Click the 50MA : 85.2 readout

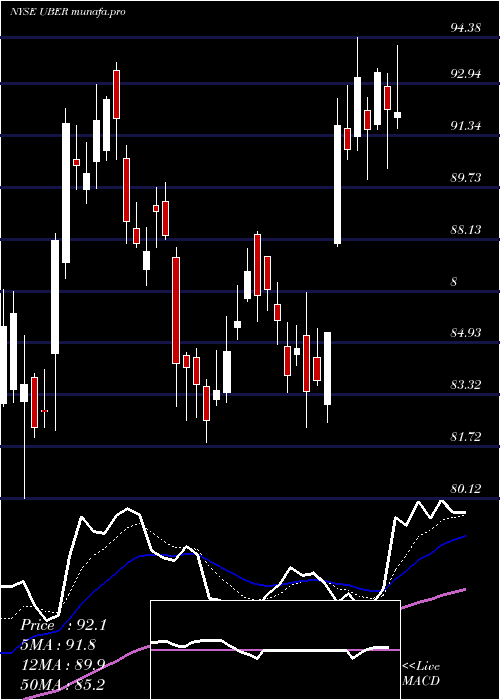tap(63, 685)
